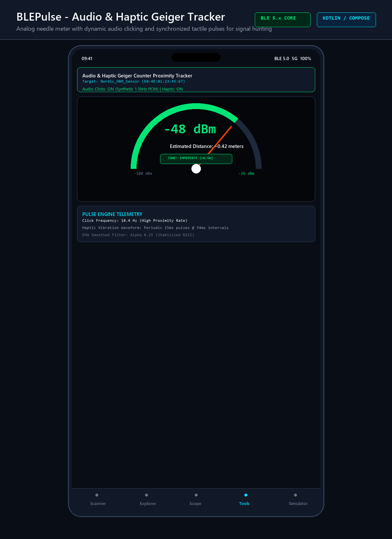
Task: Click the Analog needle meter subtitle
Action: click(144, 29)
